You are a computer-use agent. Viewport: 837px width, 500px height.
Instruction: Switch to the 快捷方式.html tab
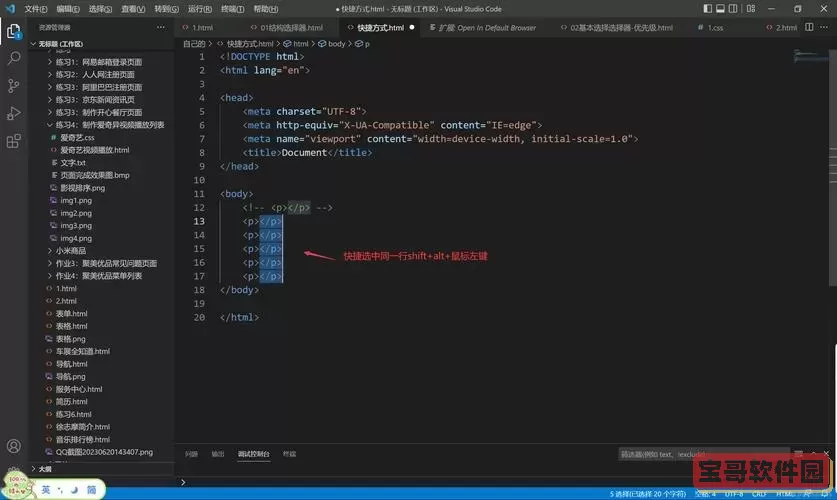pos(380,28)
